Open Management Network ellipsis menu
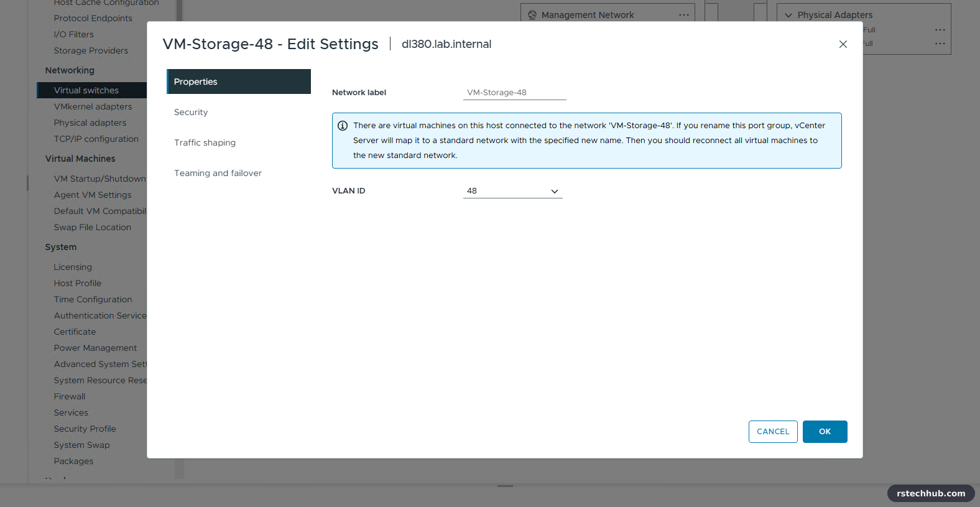 tap(684, 15)
